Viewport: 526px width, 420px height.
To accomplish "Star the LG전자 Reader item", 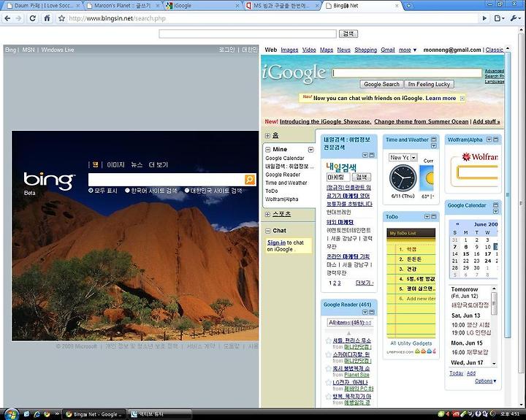I will [x=329, y=383].
